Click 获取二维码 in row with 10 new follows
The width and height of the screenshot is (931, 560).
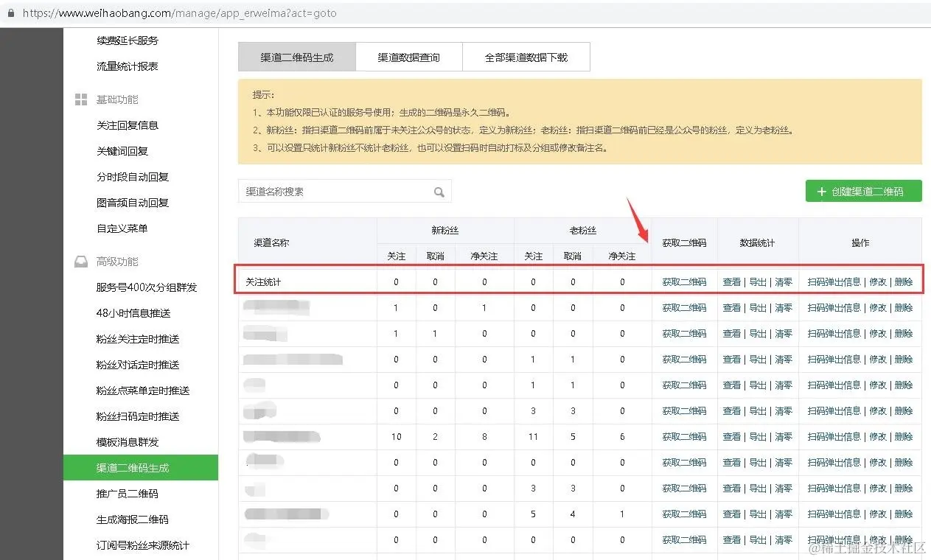tap(684, 437)
